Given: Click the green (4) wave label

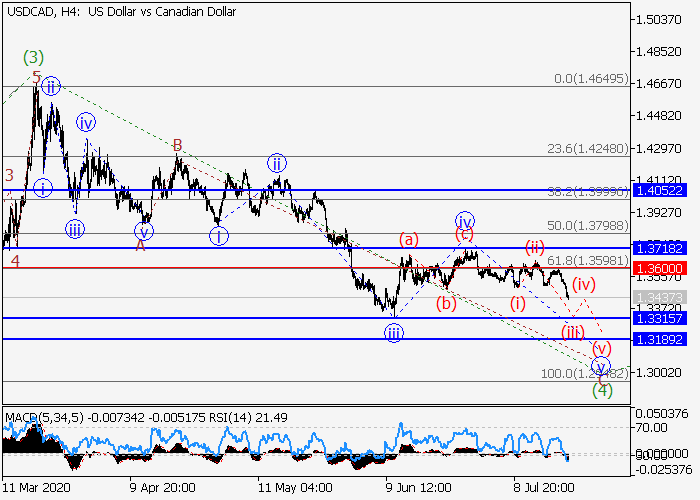Looking at the screenshot, I should 602,391.
